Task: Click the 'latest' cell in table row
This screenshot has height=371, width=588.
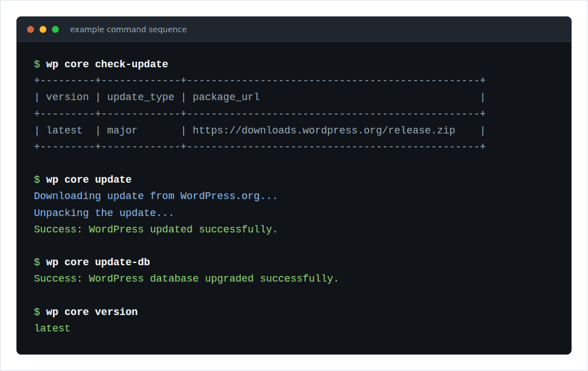Action: click(x=64, y=130)
